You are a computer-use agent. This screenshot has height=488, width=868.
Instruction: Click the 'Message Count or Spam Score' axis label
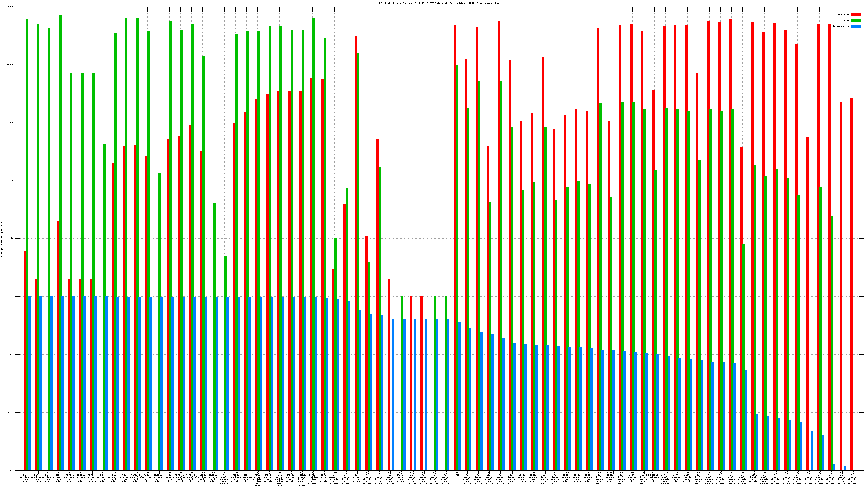(x=2, y=239)
